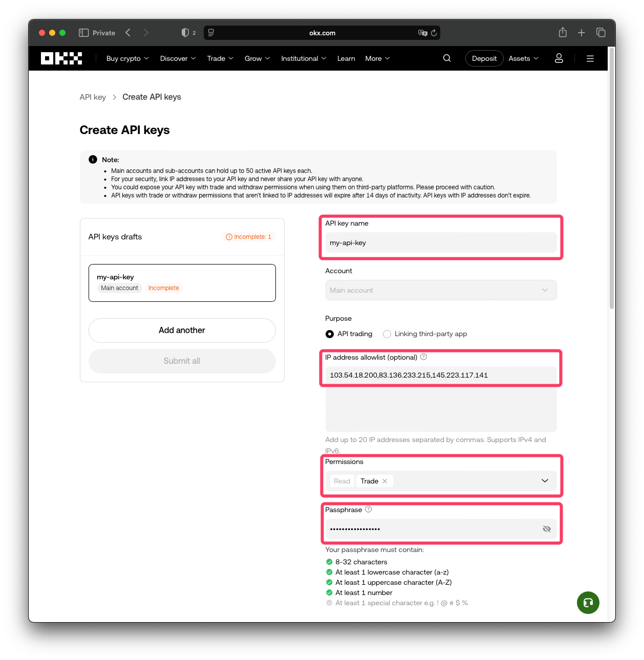The height and width of the screenshot is (660, 644).
Task: Expand the Permissions dropdown
Action: (x=544, y=481)
